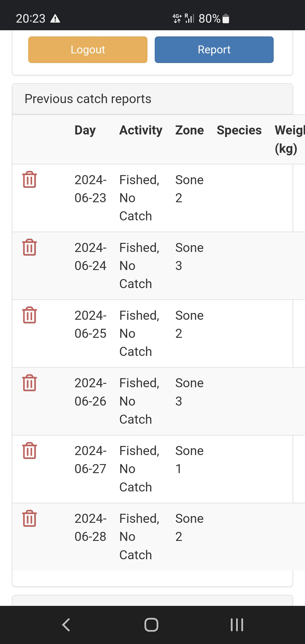Tap the warning triangle in status bar
The width and height of the screenshot is (305, 644).
(55, 19)
